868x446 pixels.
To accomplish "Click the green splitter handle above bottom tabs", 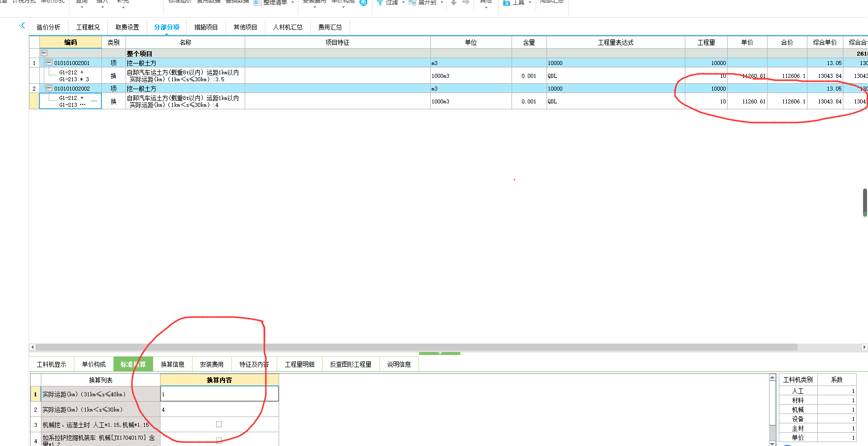I will point(440,353).
